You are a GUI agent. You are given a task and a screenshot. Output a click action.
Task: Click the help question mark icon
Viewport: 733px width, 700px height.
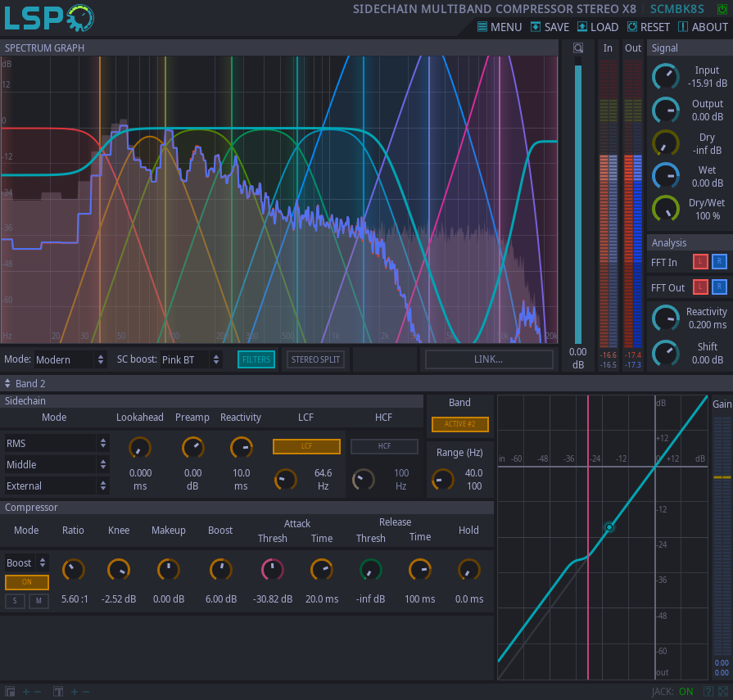point(708,692)
